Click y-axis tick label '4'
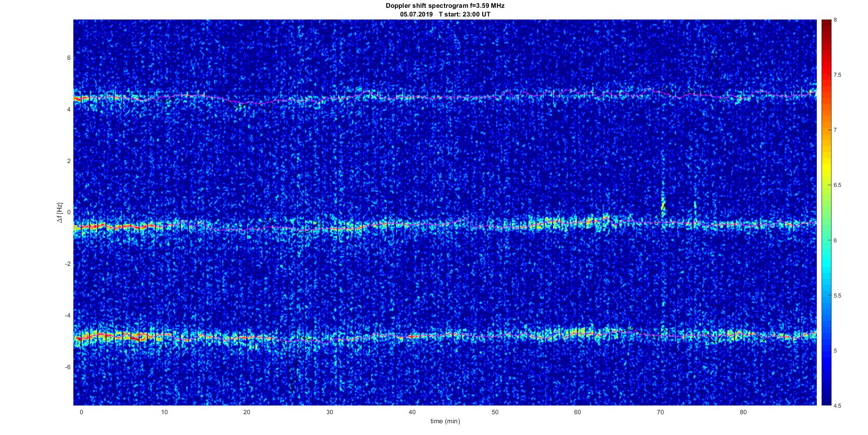Image resolution: width=868 pixels, height=435 pixels. (x=69, y=109)
